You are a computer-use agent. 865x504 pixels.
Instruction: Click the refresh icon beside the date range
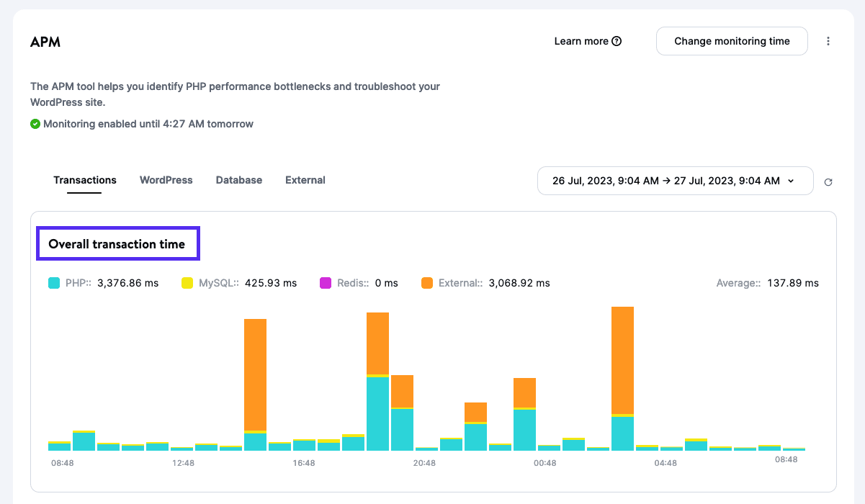point(828,182)
